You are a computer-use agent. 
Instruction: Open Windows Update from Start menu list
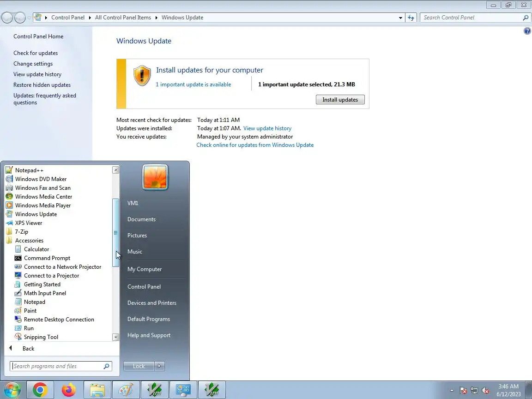tap(36, 214)
